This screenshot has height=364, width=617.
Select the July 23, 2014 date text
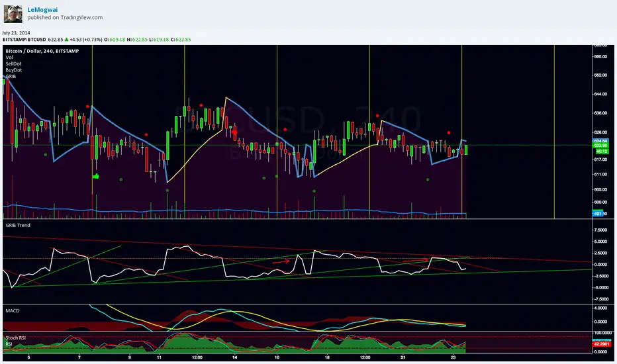[16, 32]
